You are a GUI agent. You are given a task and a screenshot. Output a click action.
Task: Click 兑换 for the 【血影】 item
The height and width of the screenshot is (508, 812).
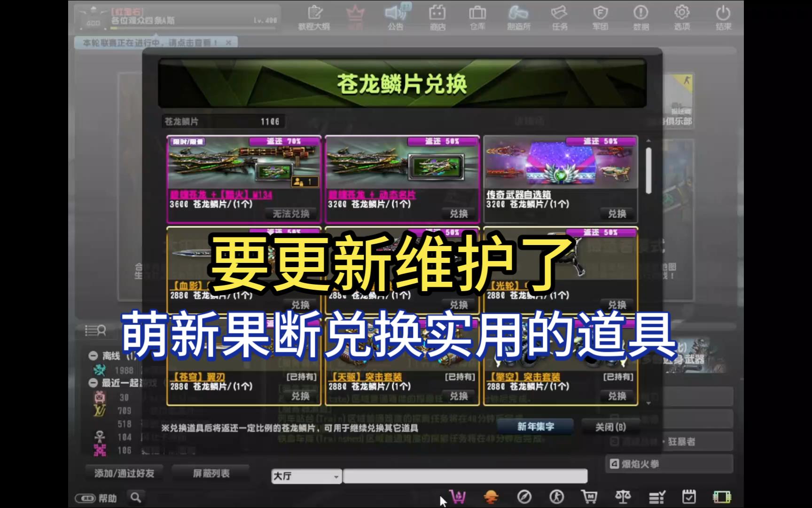(300, 305)
